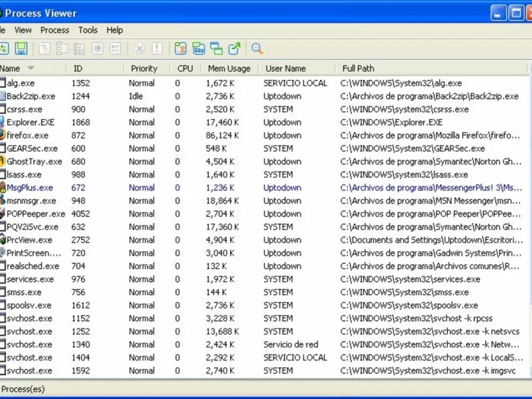The height and width of the screenshot is (399, 532).
Task: Select the GEARSec.exe process name
Action: tap(32, 148)
